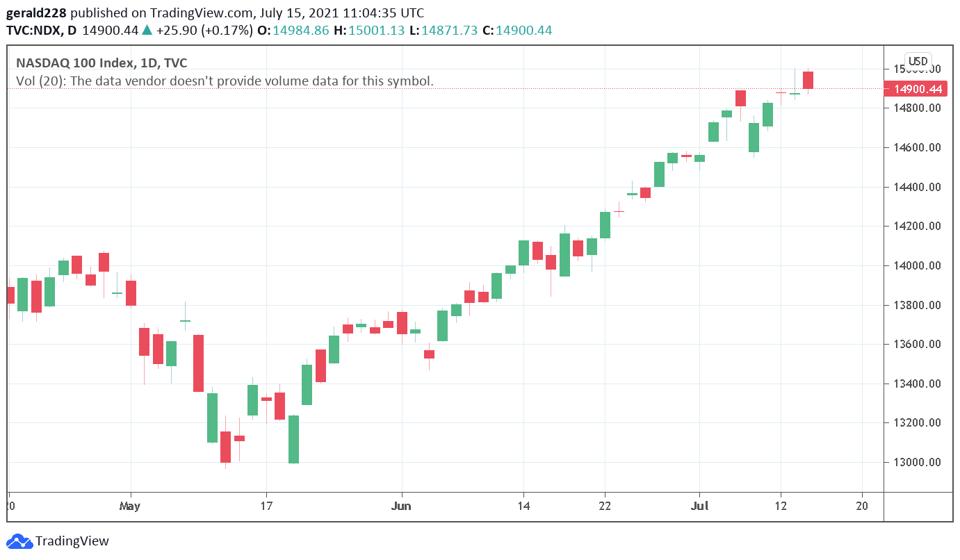Click the 22 date axis label
The image size is (960, 560).
coord(605,506)
